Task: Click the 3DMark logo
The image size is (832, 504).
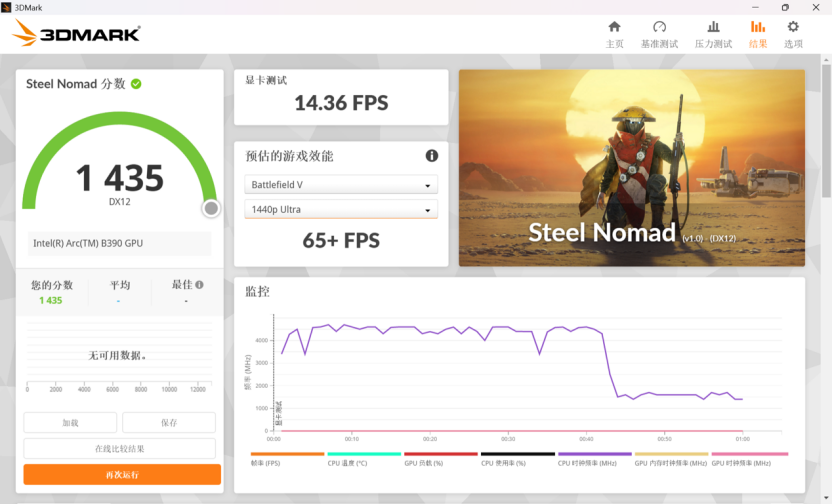Action: pos(76,33)
